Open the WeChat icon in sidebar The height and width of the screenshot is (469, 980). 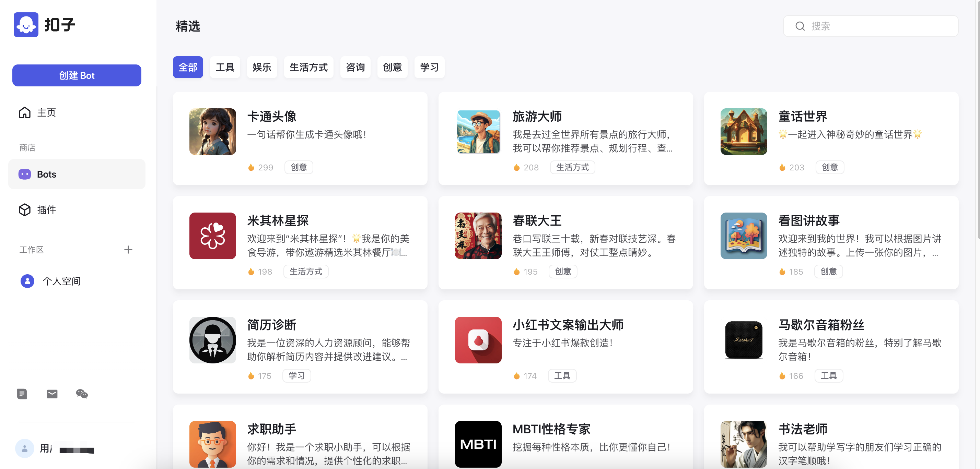82,394
